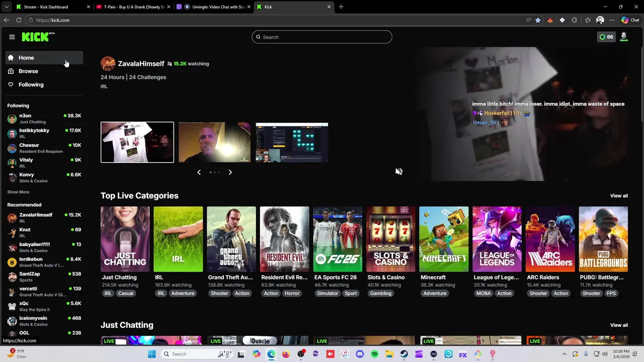
Task: Switch to T-Pain YouTube tab
Action: coord(133,7)
